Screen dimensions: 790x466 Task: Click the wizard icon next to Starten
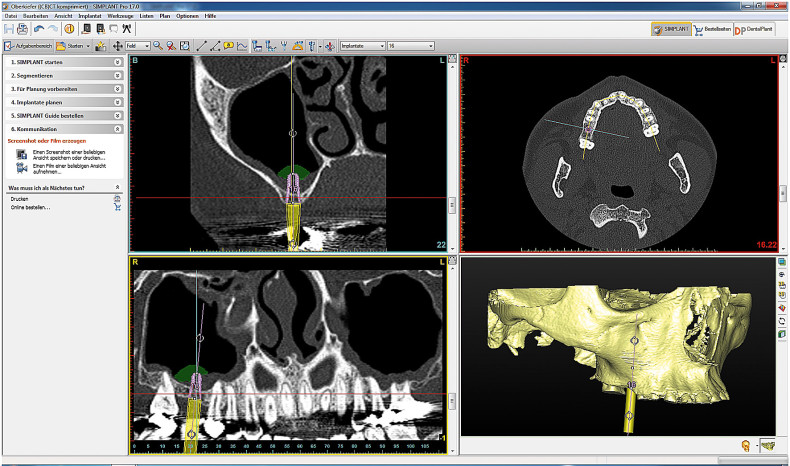coord(101,46)
